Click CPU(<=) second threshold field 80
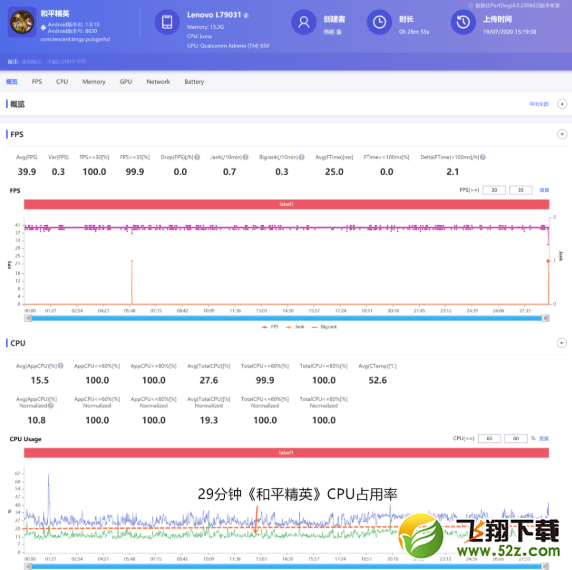 (516, 438)
